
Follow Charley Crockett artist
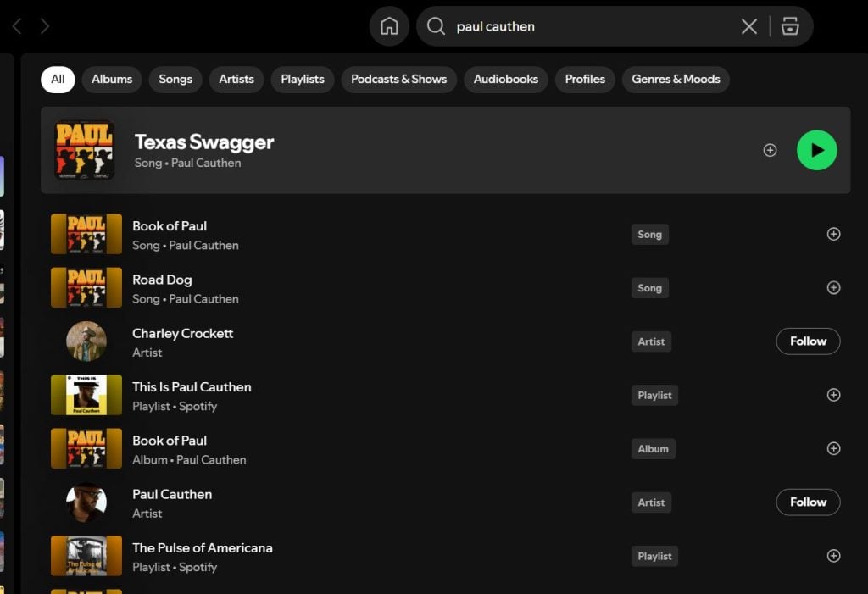(808, 341)
